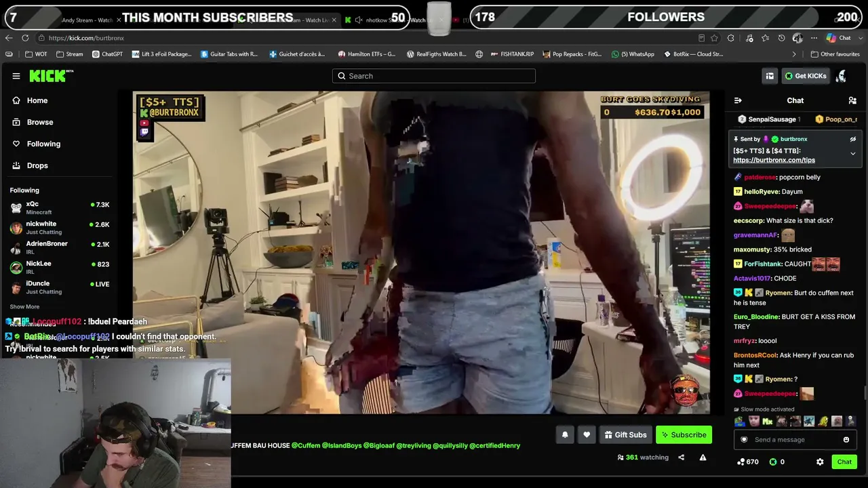The height and width of the screenshot is (488, 868).
Task: Open the Kick hamburger sidebar menu
Action: coord(16,76)
